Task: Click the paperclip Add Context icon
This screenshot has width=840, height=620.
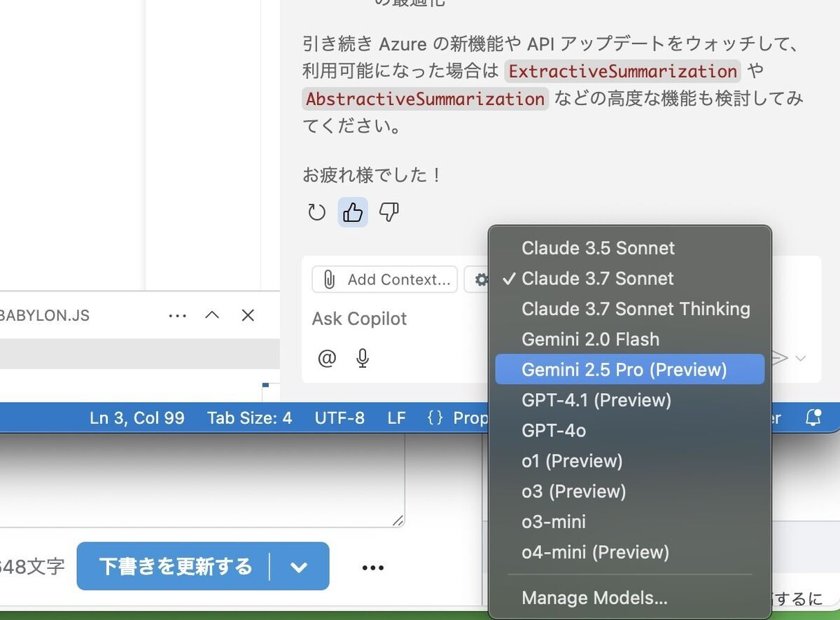Action: pyautogui.click(x=329, y=280)
